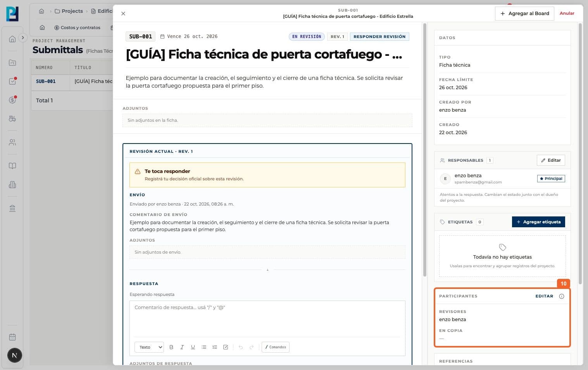Click the redo arrow in the editor
Viewport: 588px width, 370px height.
pos(252,347)
